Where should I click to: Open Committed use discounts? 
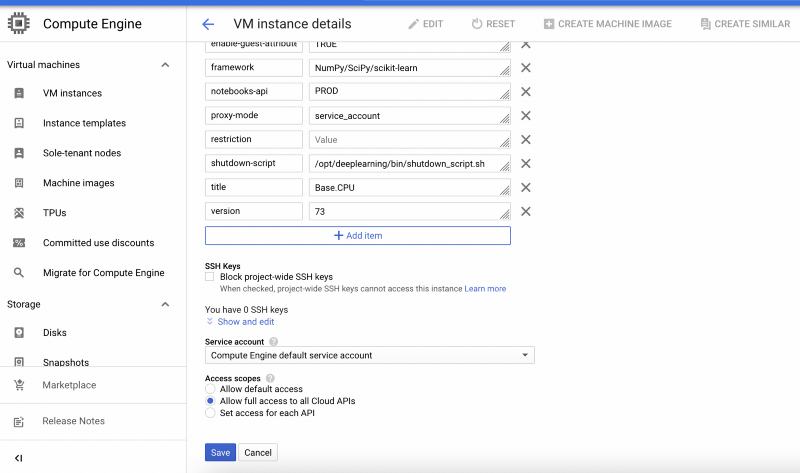click(x=98, y=243)
